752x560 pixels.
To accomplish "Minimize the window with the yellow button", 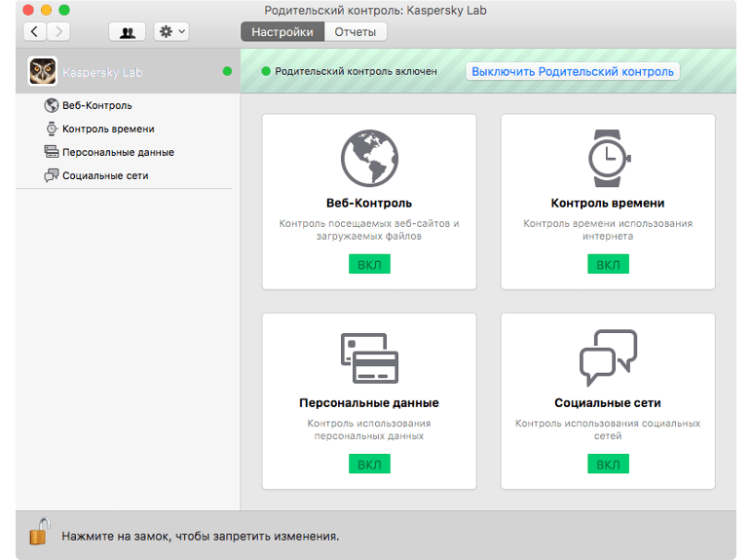I will click(46, 10).
